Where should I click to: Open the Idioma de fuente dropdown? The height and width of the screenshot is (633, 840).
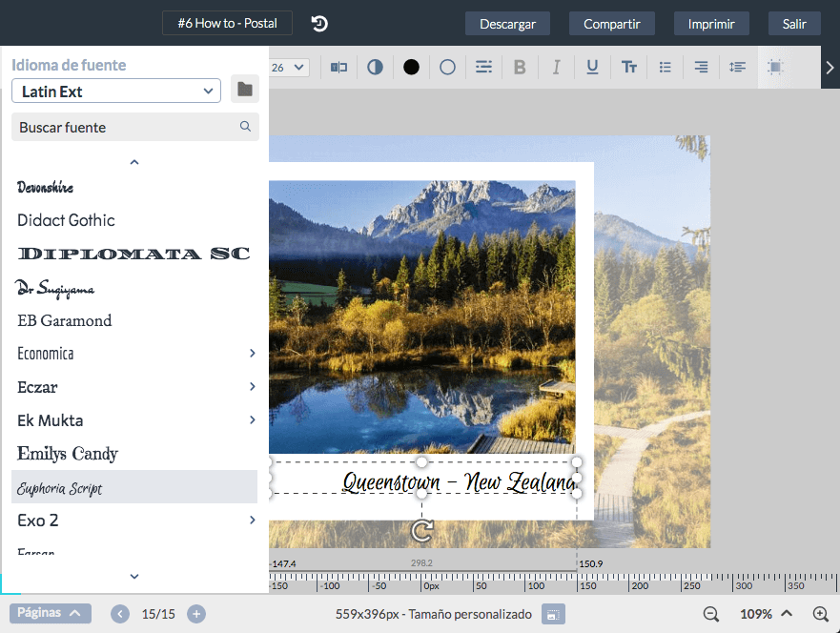115,90
